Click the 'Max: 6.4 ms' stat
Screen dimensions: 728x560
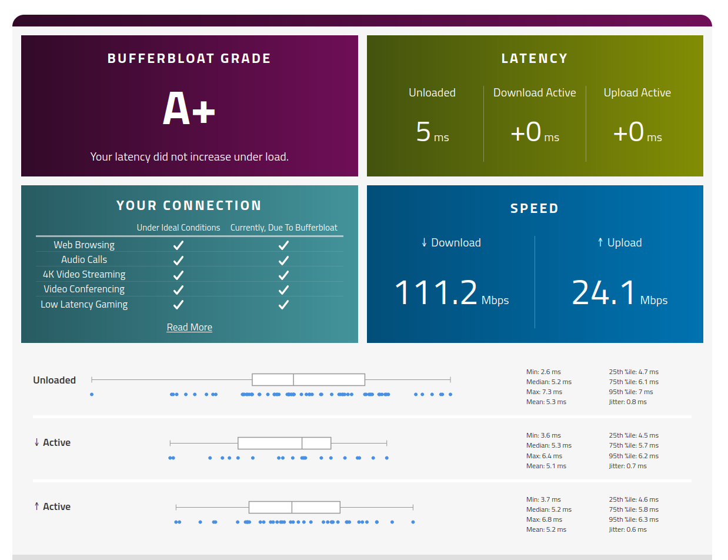544,456
